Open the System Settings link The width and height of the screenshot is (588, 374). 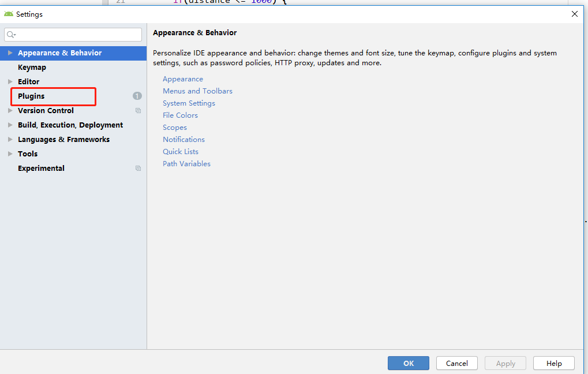point(189,103)
